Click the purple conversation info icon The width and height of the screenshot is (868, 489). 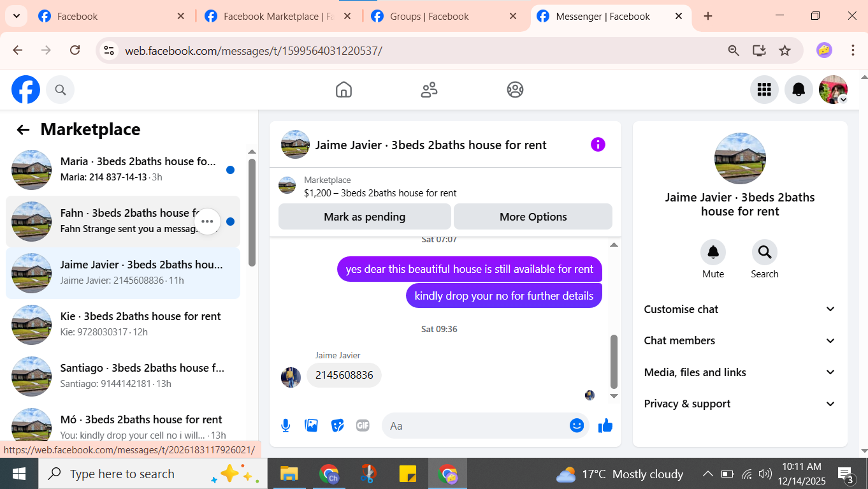tap(598, 145)
